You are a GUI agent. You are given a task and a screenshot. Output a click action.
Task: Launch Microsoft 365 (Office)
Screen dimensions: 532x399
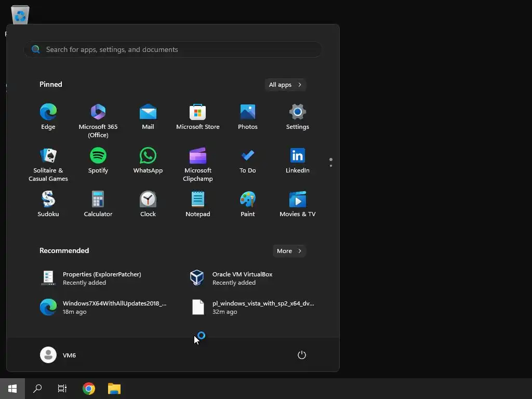[x=98, y=121]
